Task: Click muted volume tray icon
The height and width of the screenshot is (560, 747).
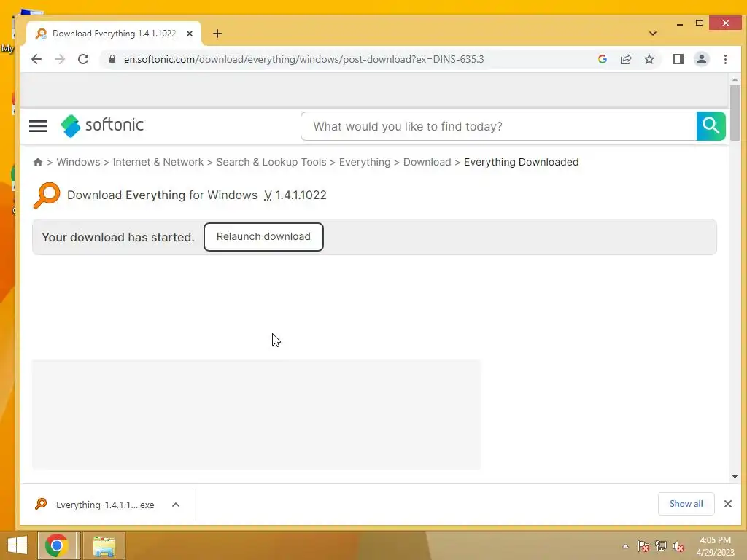Action: click(678, 546)
